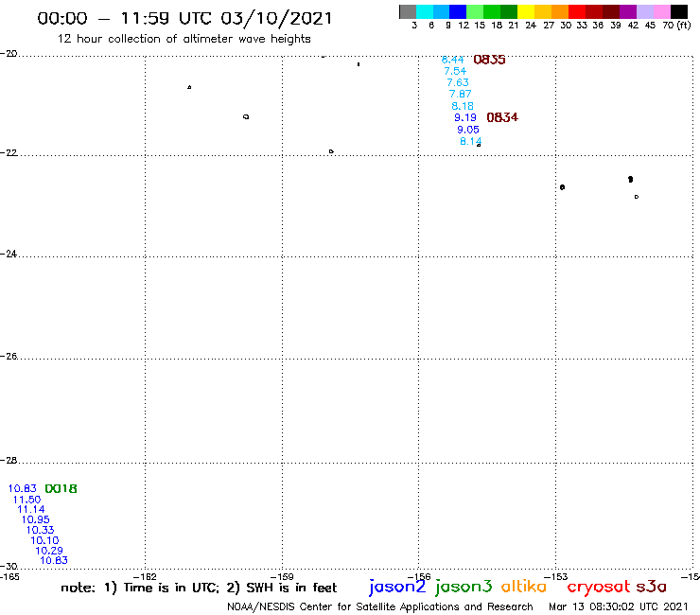Select the wave height value 7.63
This screenshot has width=700, height=615.
point(458,82)
